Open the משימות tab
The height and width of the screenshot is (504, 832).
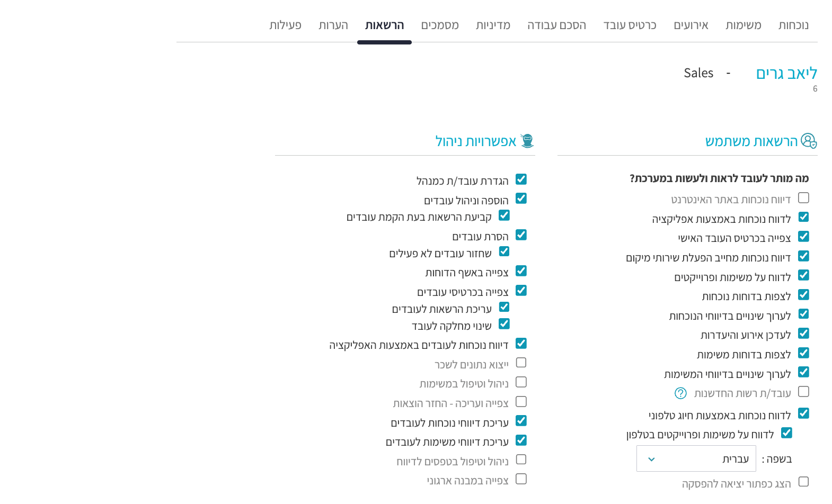(743, 25)
